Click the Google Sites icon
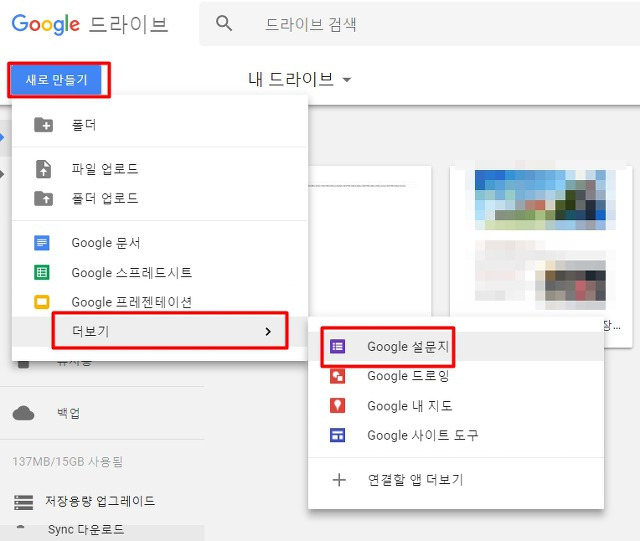Viewport: 640px width, 541px height. [x=338, y=435]
